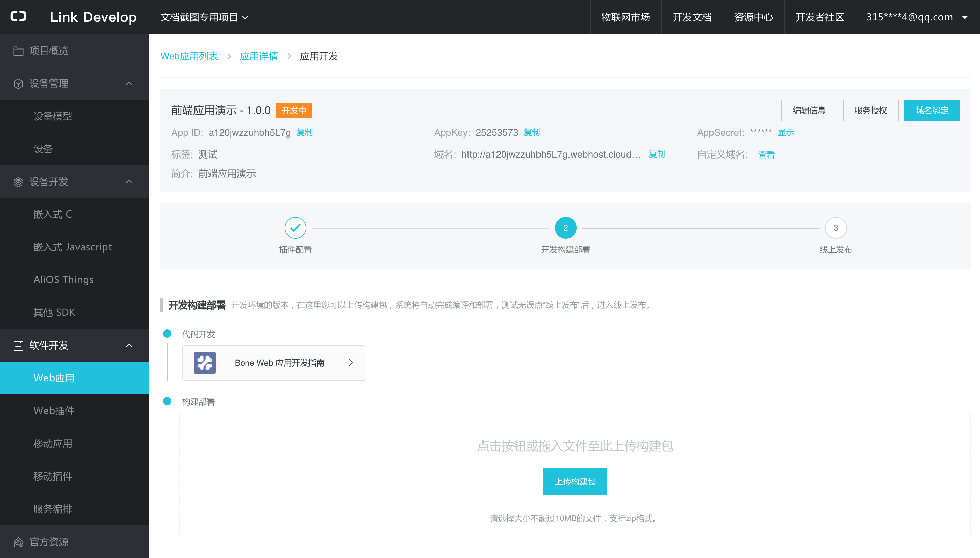Click the Bone Web guide bone icon
This screenshot has width=980, height=558.
204,363
